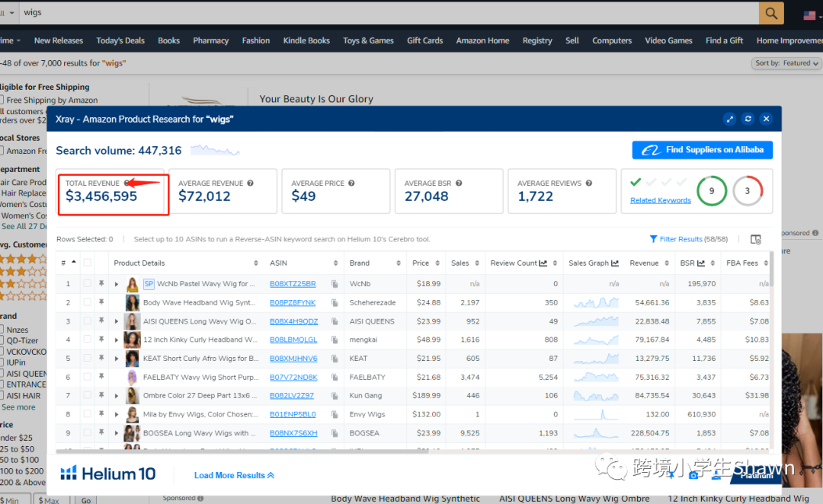Pin the AISI QUEENS product row
The height and width of the screenshot is (504, 823).
[101, 321]
